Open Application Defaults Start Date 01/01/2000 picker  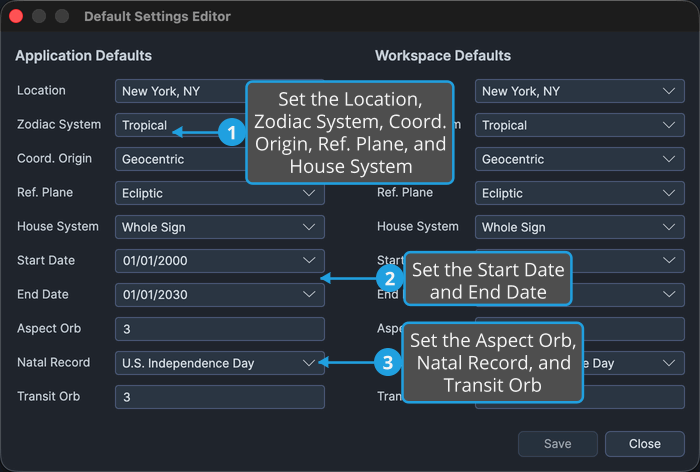(220, 261)
